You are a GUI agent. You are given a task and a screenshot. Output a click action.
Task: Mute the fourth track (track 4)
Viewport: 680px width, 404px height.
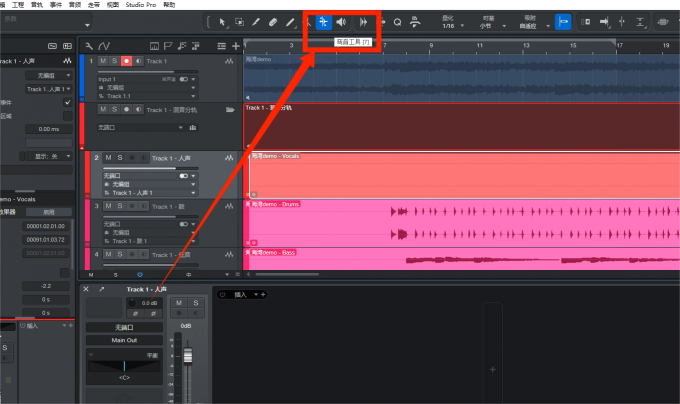click(x=108, y=254)
